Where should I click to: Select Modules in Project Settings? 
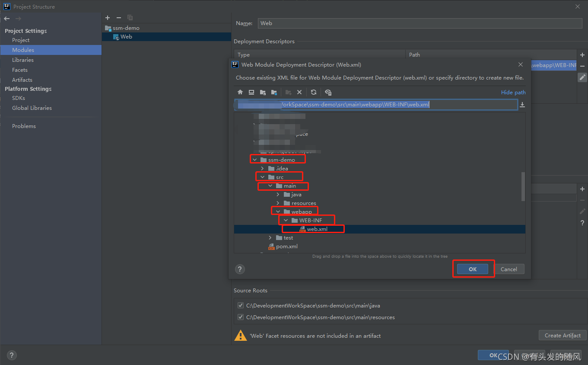click(x=51, y=50)
